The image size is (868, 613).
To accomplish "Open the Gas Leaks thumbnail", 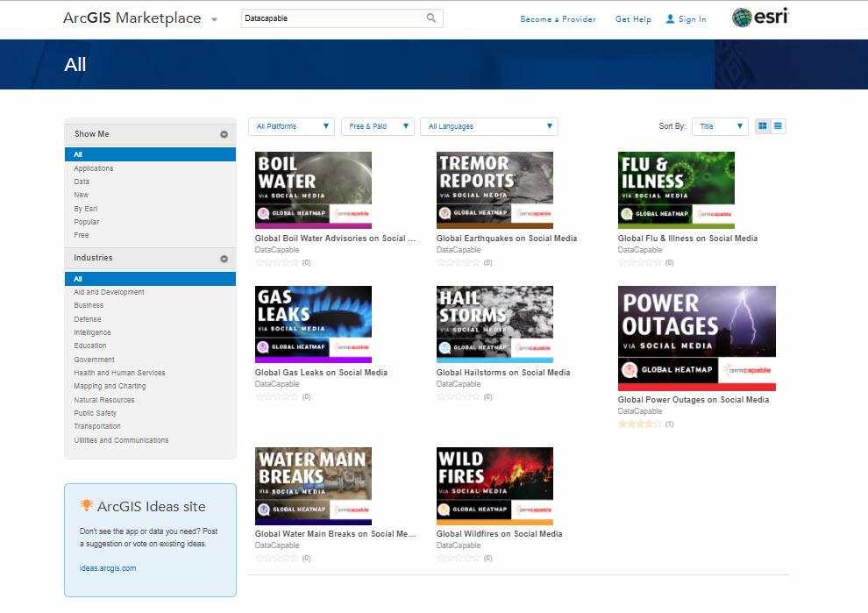I will 313,324.
